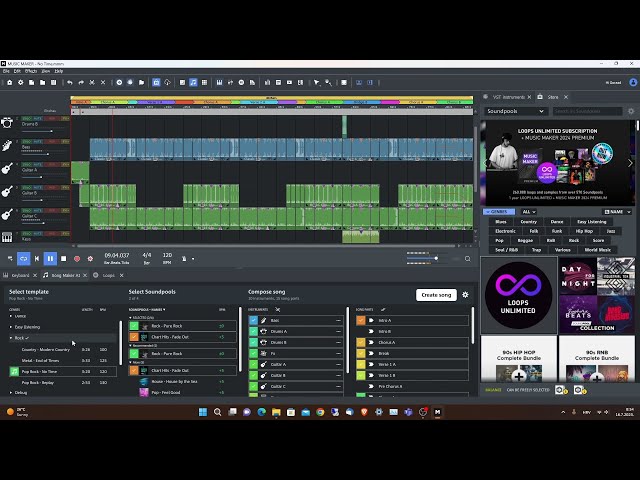Image resolution: width=640 pixels, height=480 pixels.
Task: Click the undo arrow in the toolbar
Action: 70,82
